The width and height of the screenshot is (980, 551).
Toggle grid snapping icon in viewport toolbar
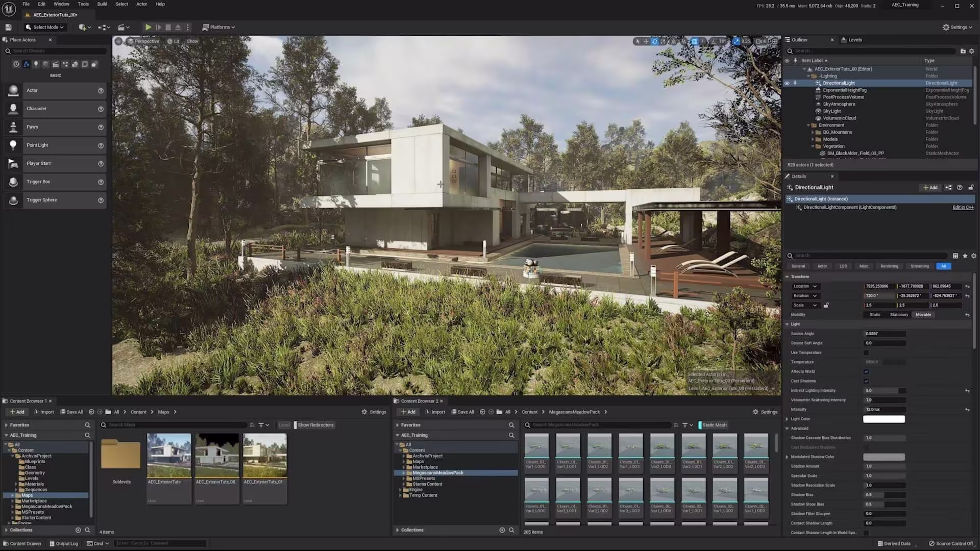[x=695, y=41]
